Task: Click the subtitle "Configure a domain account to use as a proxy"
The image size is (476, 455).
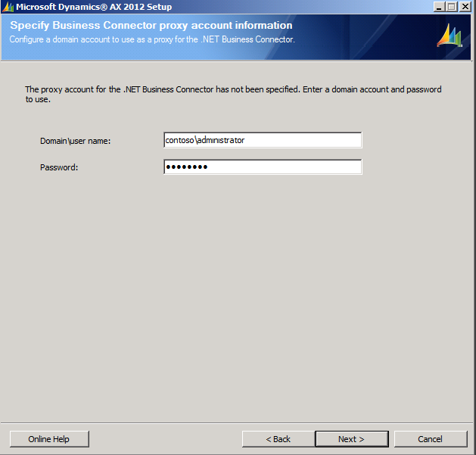Action: pos(152,39)
